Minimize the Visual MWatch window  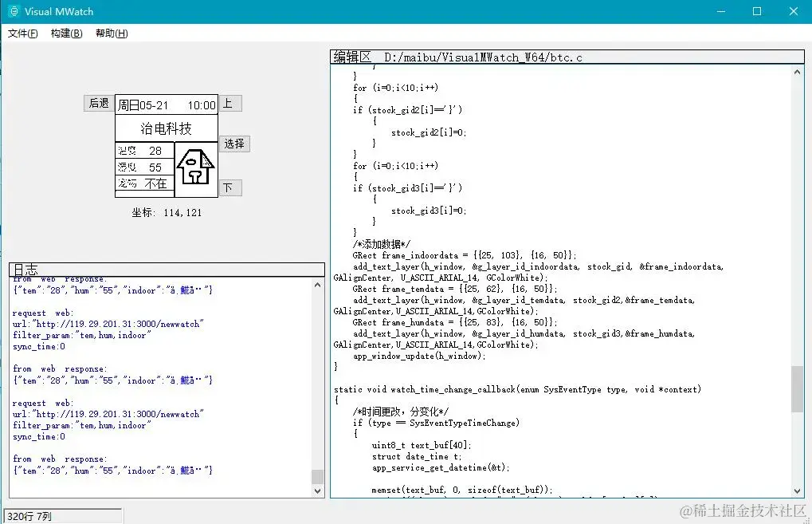(721, 11)
